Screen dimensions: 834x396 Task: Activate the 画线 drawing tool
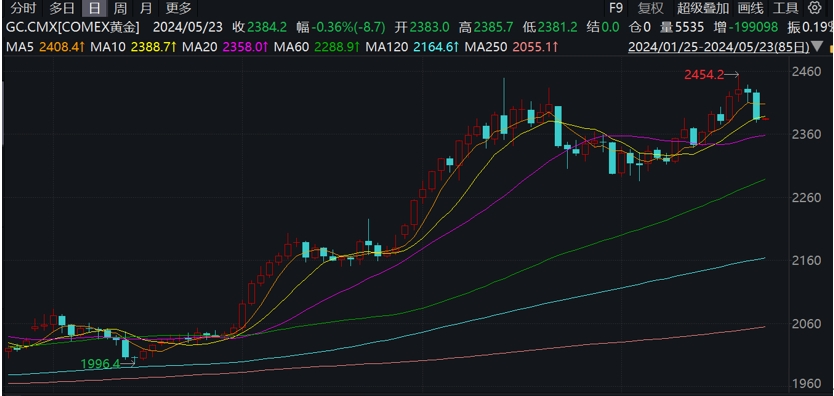750,8
